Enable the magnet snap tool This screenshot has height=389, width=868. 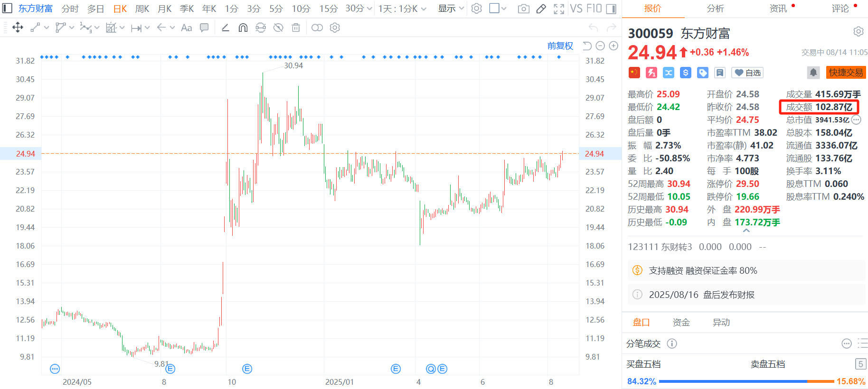click(243, 28)
